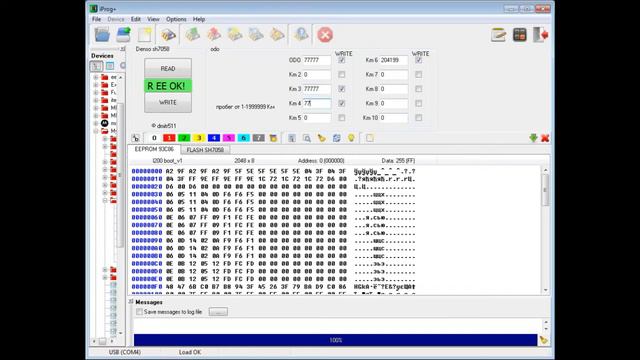Viewport: 640px width, 360px height.
Task: Click the blank page icon in hex toolbar
Action: coord(369,138)
